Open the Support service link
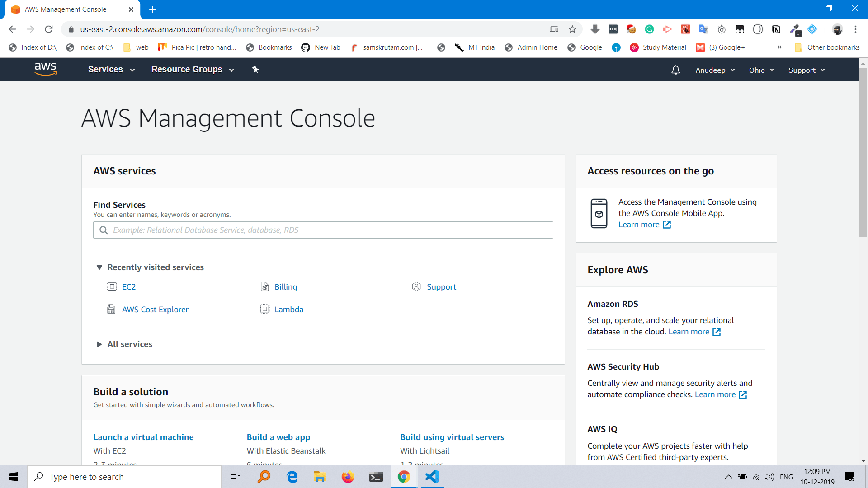 441,287
